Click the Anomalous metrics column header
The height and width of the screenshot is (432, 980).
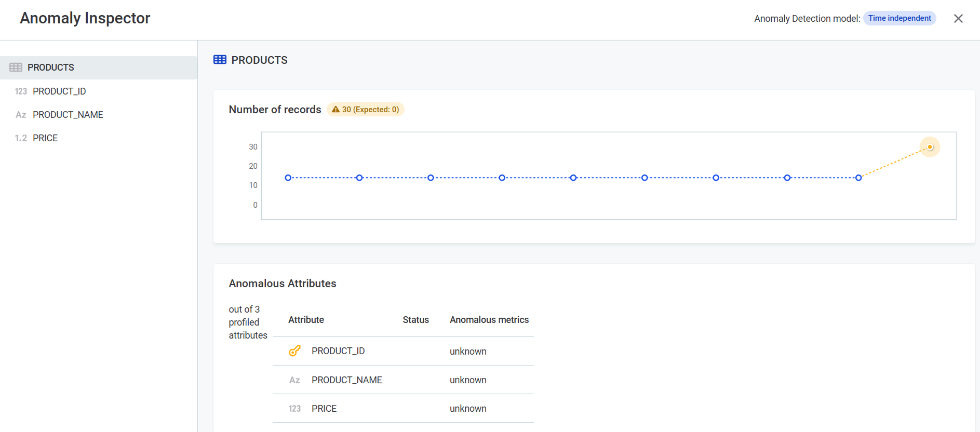coord(489,320)
